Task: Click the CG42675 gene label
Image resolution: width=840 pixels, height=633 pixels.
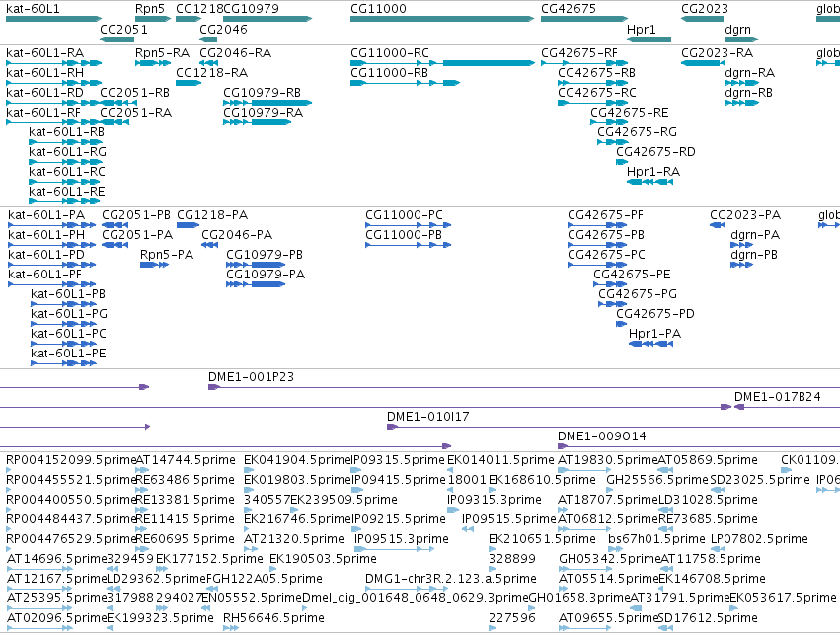Action: click(569, 9)
